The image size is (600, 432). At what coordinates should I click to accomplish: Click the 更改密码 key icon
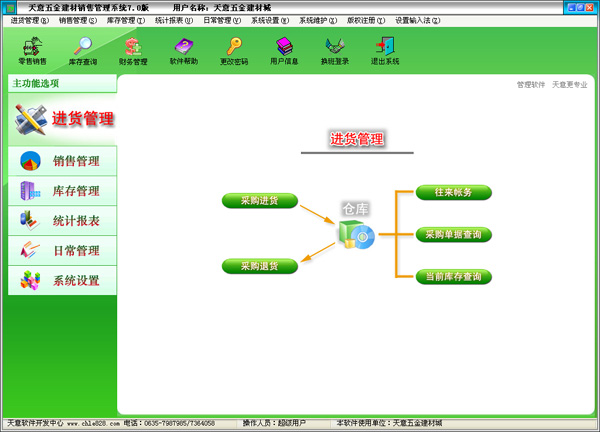click(x=234, y=49)
